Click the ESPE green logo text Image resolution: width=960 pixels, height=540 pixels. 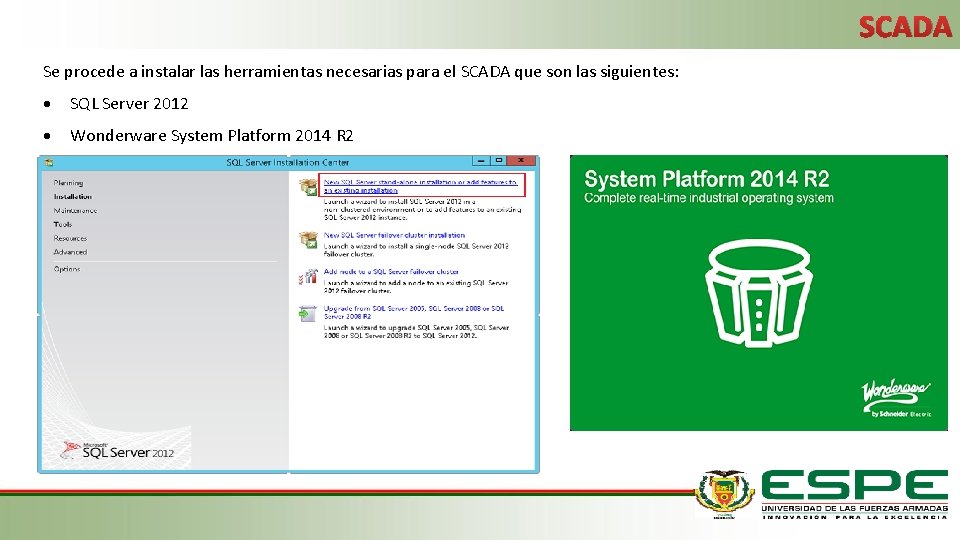tap(855, 485)
